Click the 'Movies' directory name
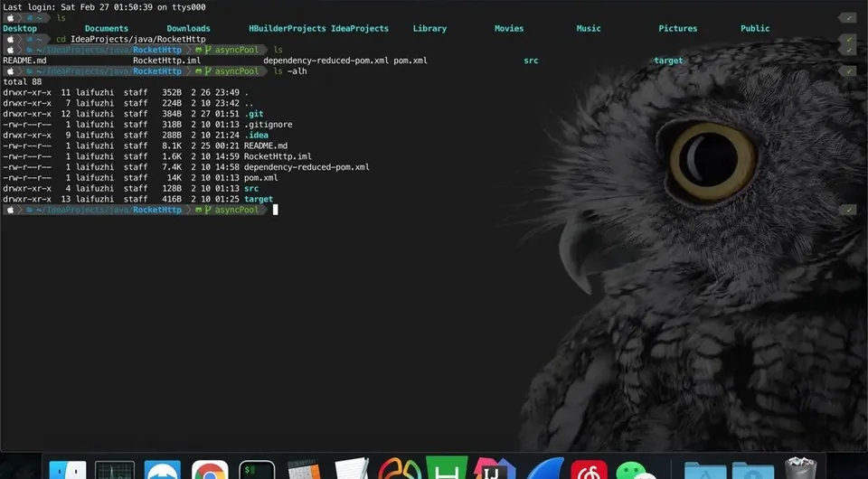The image size is (868, 479). coord(509,28)
